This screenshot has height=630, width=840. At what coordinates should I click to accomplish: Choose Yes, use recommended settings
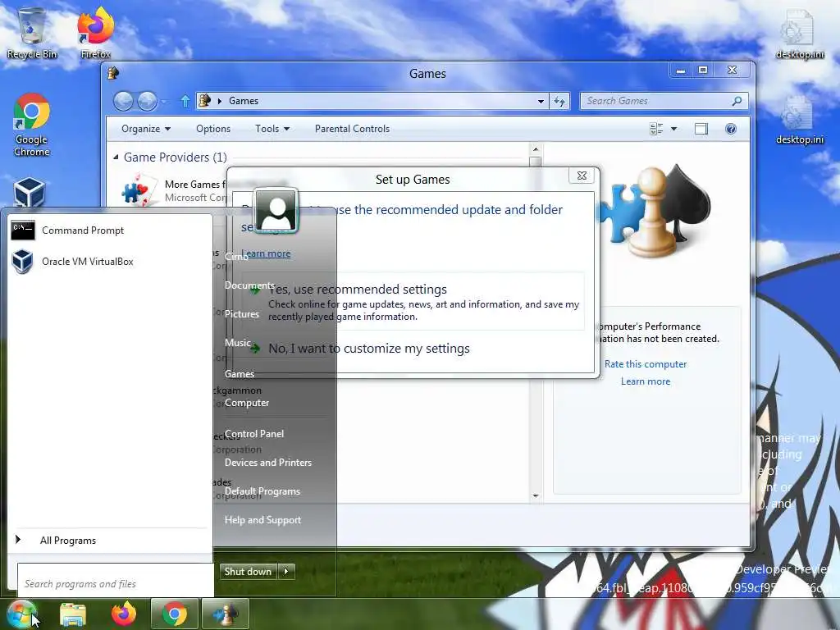pyautogui.click(x=413, y=302)
